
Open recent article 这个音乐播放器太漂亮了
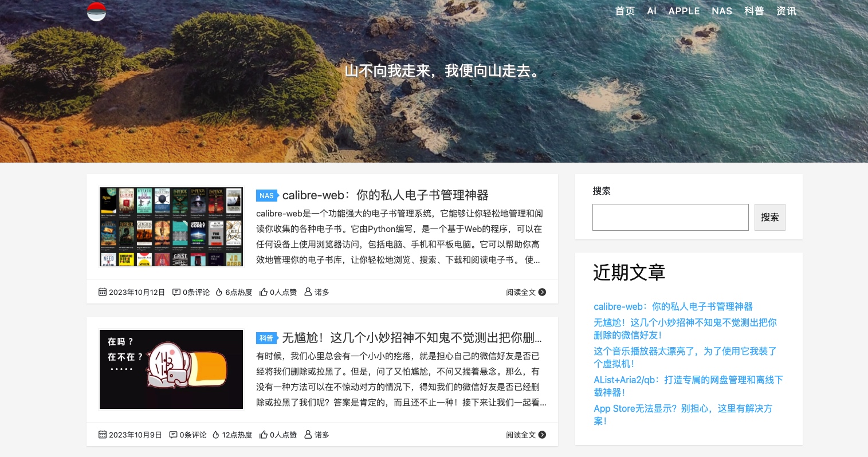tap(685, 357)
